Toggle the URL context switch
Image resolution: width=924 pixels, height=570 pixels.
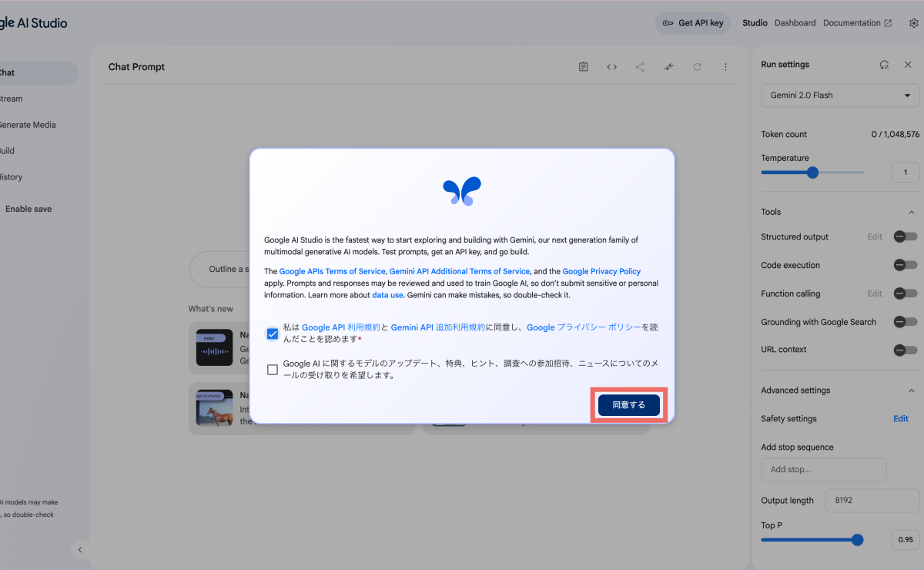coord(906,350)
